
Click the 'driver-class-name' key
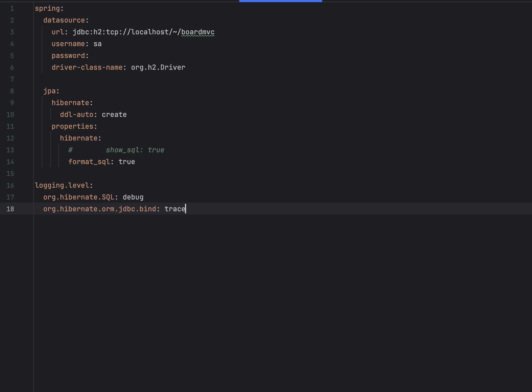[x=87, y=68]
